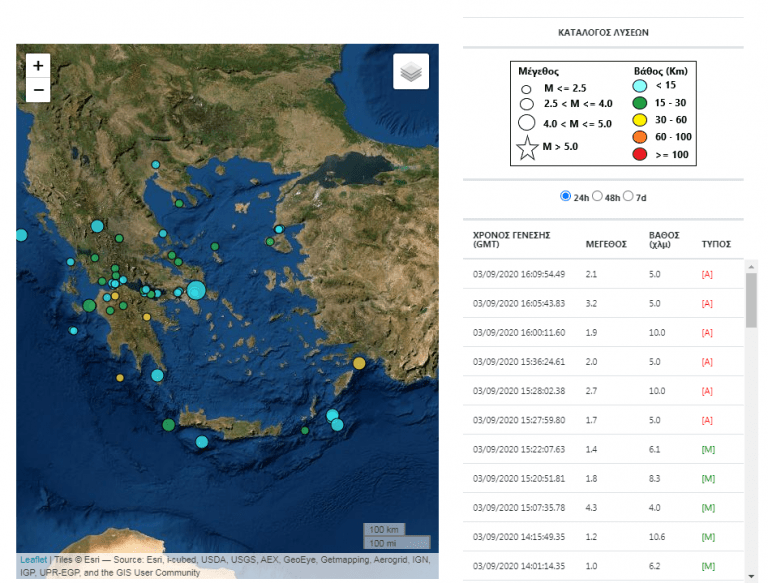Image resolution: width=768 pixels, height=583 pixels.
Task: Click the green marker near Skyros island
Action: click(x=215, y=246)
